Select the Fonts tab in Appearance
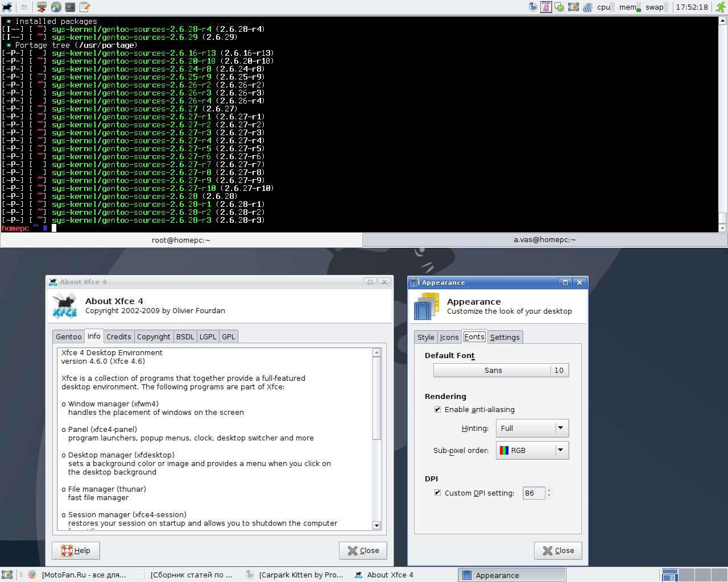The image size is (728, 582). point(474,336)
